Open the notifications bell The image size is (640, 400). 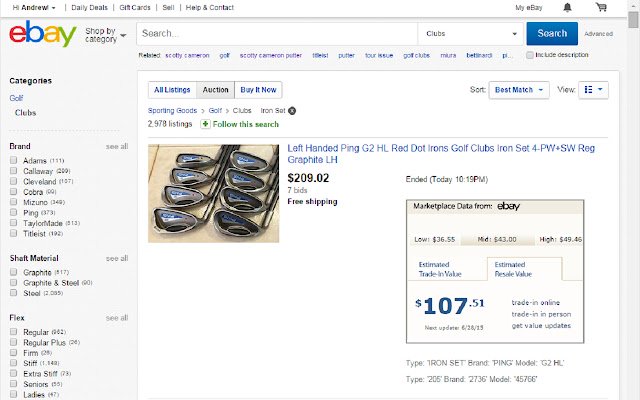tap(568, 7)
